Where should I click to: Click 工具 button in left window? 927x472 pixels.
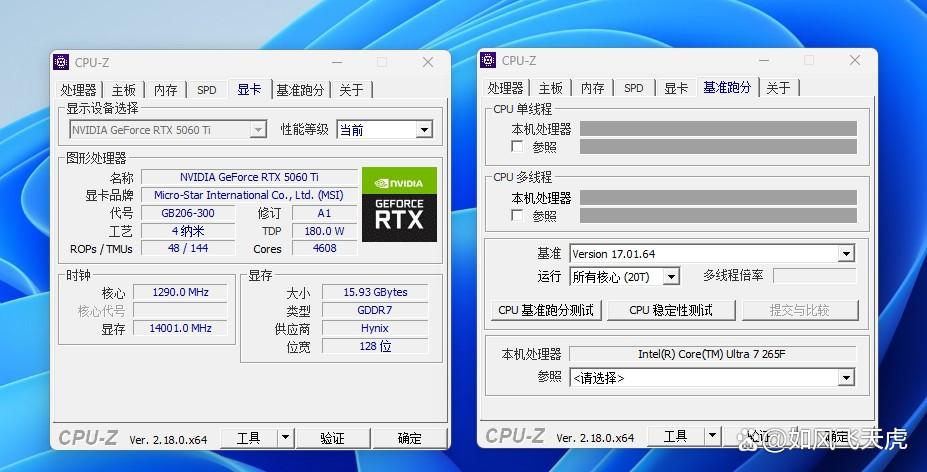coord(248,438)
